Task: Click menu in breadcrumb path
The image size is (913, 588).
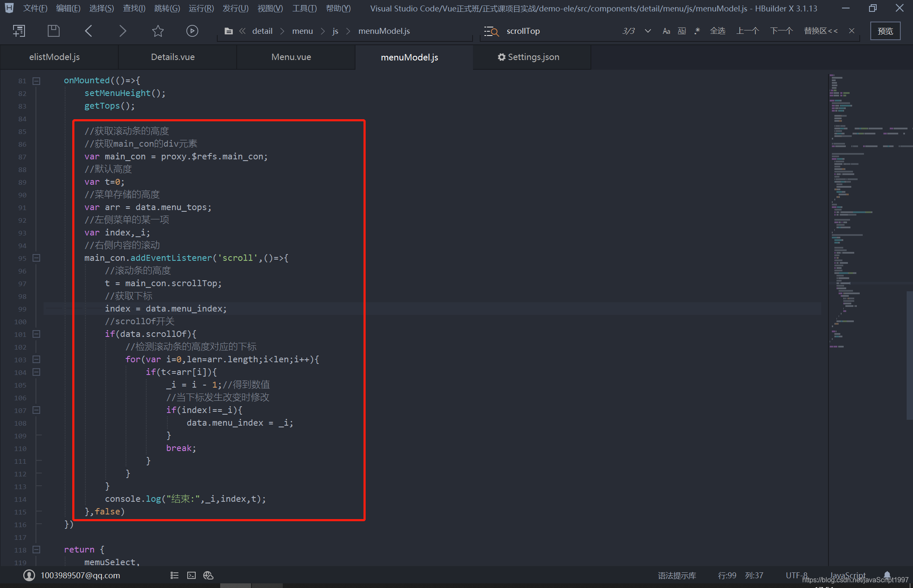Action: pyautogui.click(x=302, y=31)
